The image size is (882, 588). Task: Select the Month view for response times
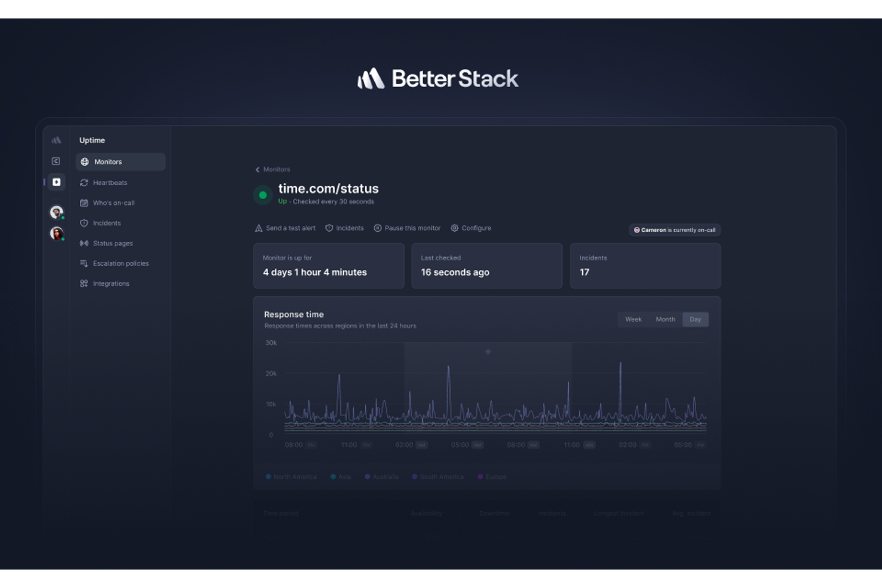[x=665, y=319]
